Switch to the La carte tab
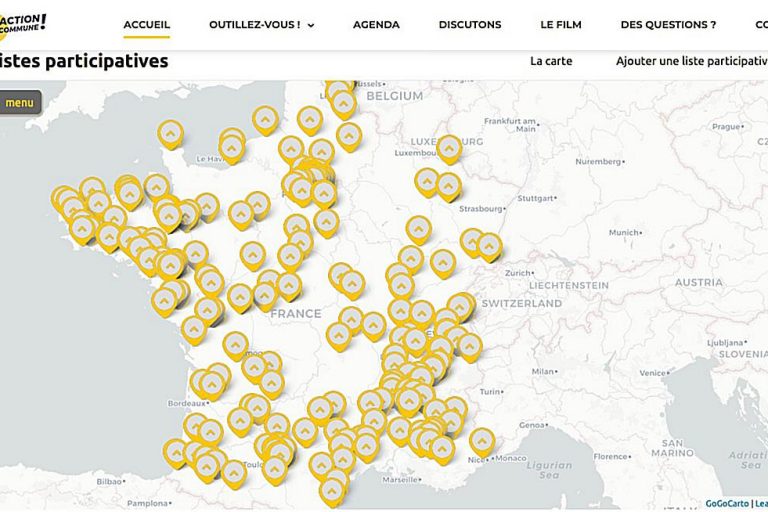This screenshot has height=512, width=768. click(x=551, y=61)
